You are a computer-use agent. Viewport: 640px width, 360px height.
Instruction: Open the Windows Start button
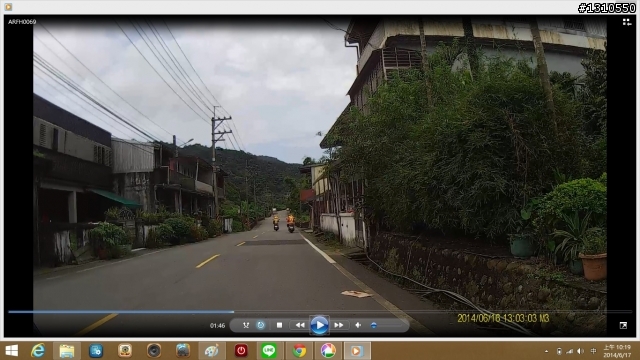point(11,351)
